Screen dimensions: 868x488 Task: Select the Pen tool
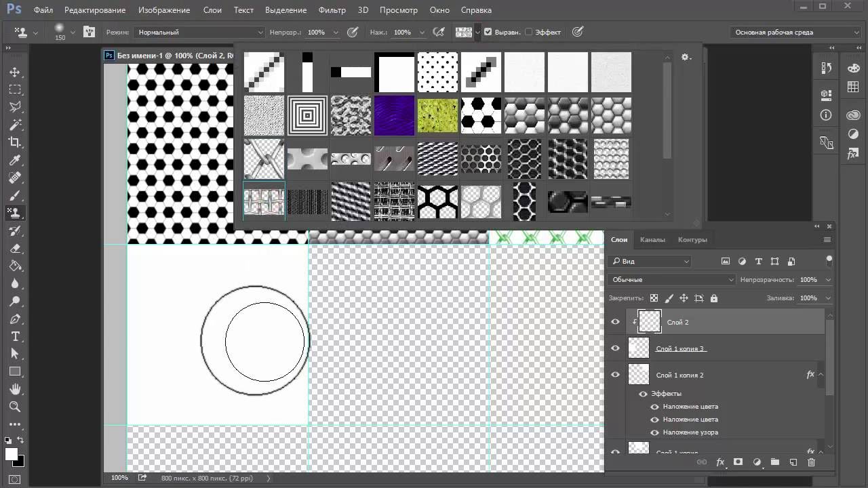[15, 319]
